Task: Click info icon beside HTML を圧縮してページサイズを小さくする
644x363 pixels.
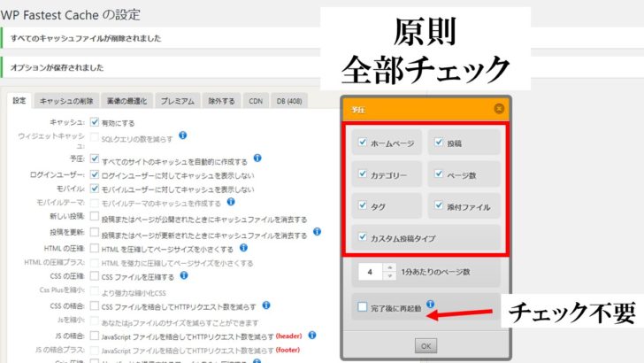Action: tap(243, 248)
